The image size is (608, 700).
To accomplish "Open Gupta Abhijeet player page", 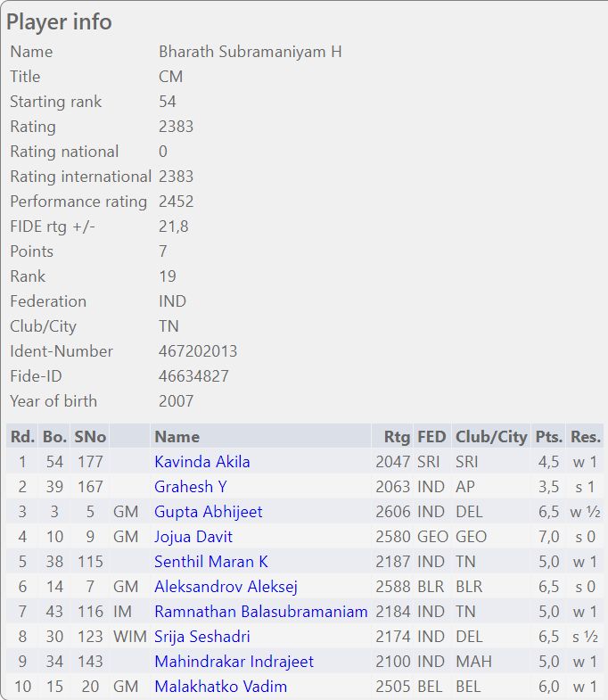I will coord(208,512).
